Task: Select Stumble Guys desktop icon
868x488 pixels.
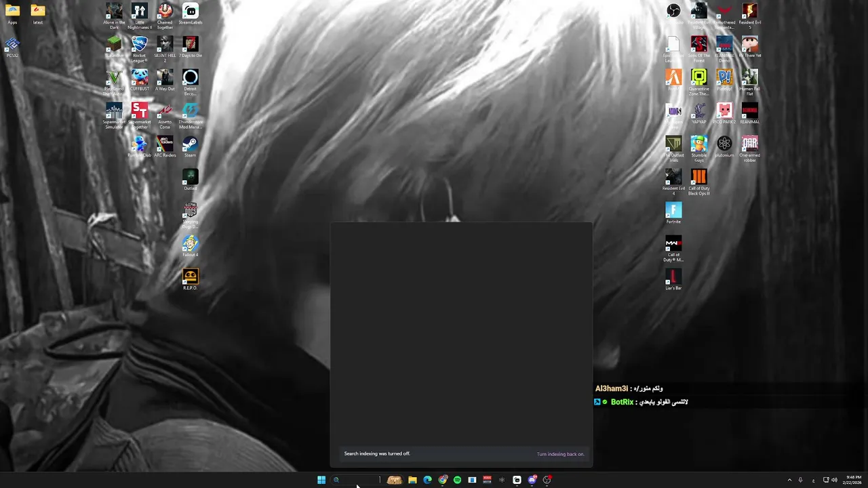Action: tap(699, 149)
